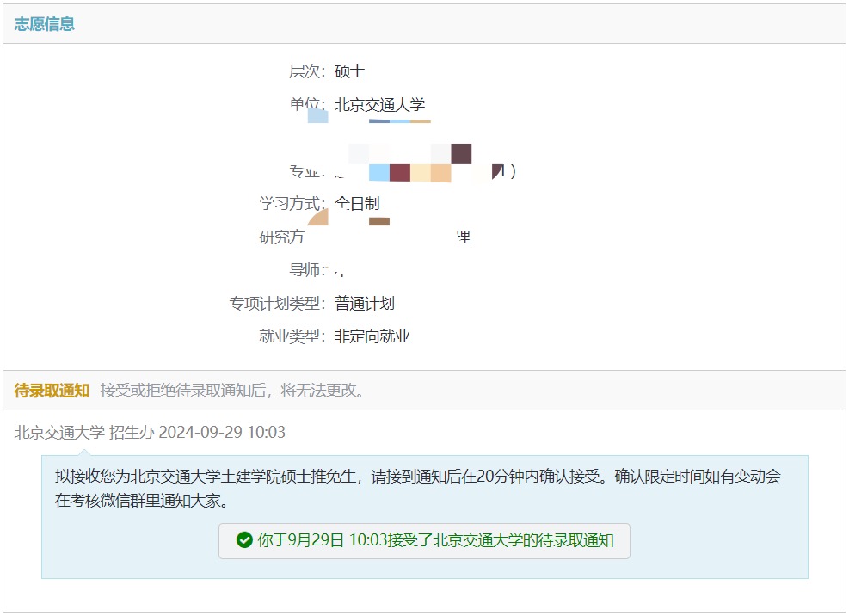Image resolution: width=849 pixels, height=616 pixels.
Task: Click the 就业类型 value 非定向就业
Action: pyautogui.click(x=372, y=336)
